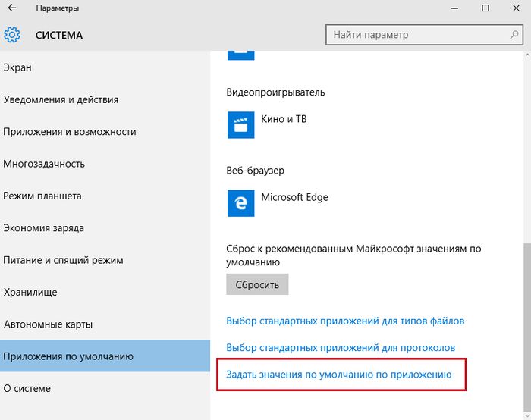Click the Microsoft Edge browser icon
Image resolution: width=531 pixels, height=420 pixels.
240,202
